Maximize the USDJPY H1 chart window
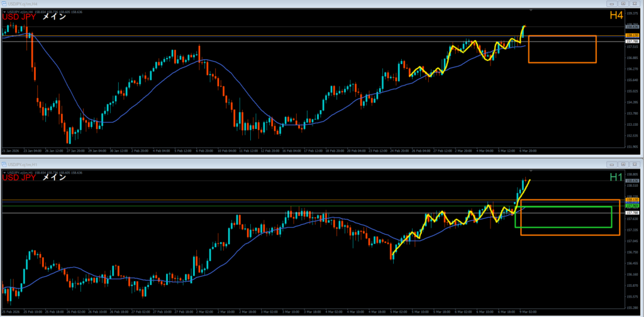This screenshot has height=317, width=644. [623, 163]
